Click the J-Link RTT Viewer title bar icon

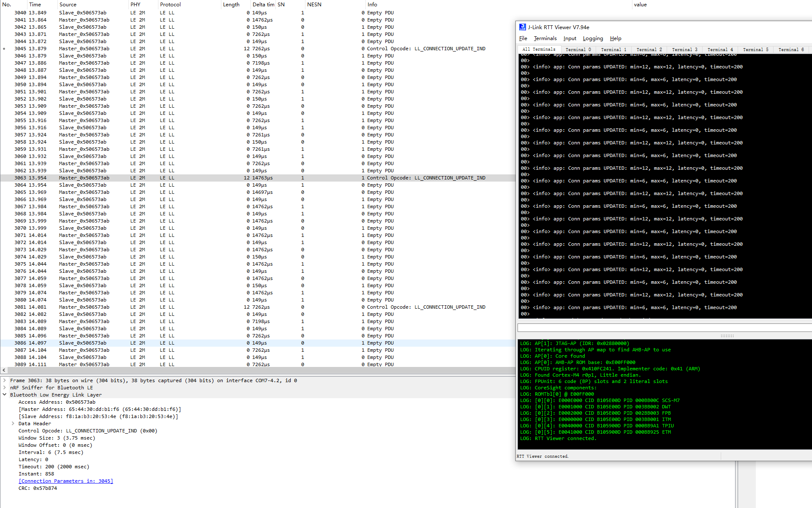tap(523, 27)
